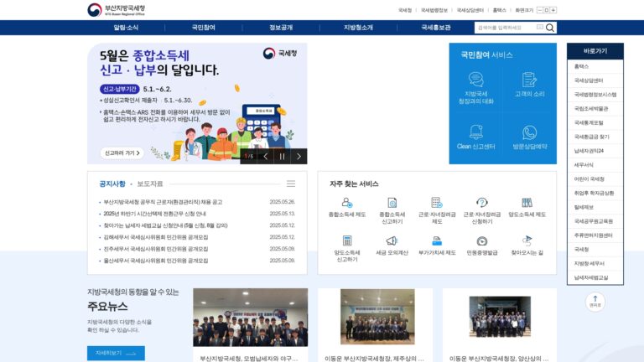Click the search magnifier icon
The image size is (644, 362).
click(x=550, y=28)
